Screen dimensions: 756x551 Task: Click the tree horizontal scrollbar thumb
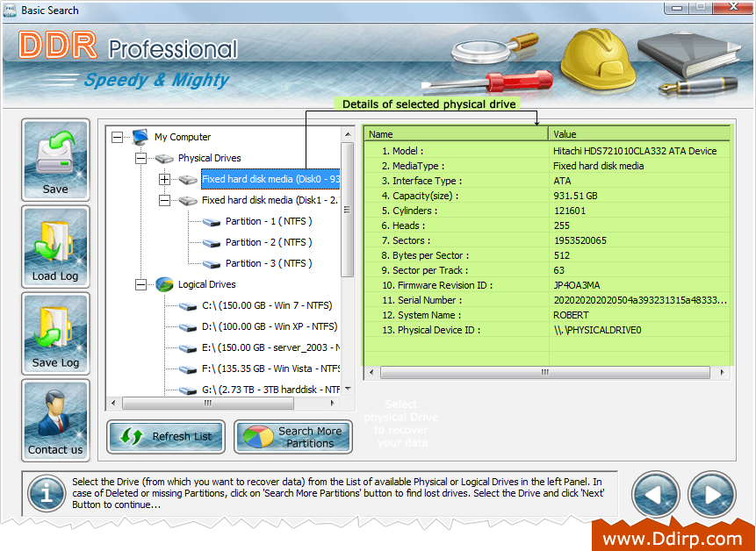pyautogui.click(x=208, y=403)
